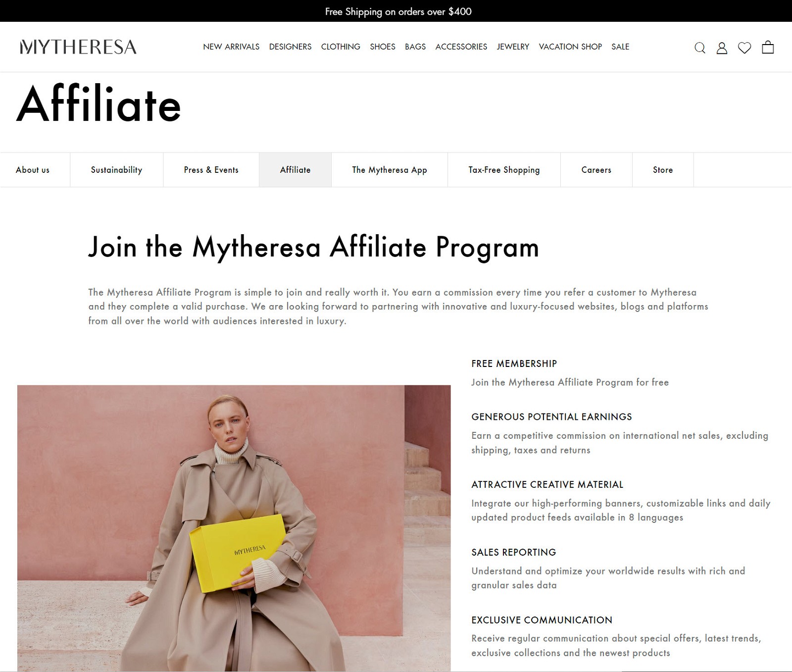
Task: Switch to the Sustainability tab
Action: point(116,170)
